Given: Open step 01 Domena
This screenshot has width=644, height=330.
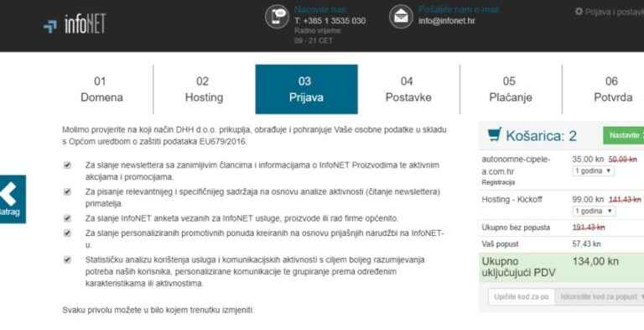Looking at the screenshot, I should pos(101,89).
